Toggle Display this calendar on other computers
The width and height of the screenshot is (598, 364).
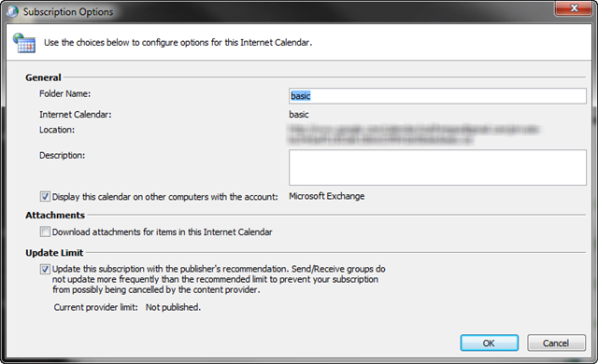pos(45,197)
